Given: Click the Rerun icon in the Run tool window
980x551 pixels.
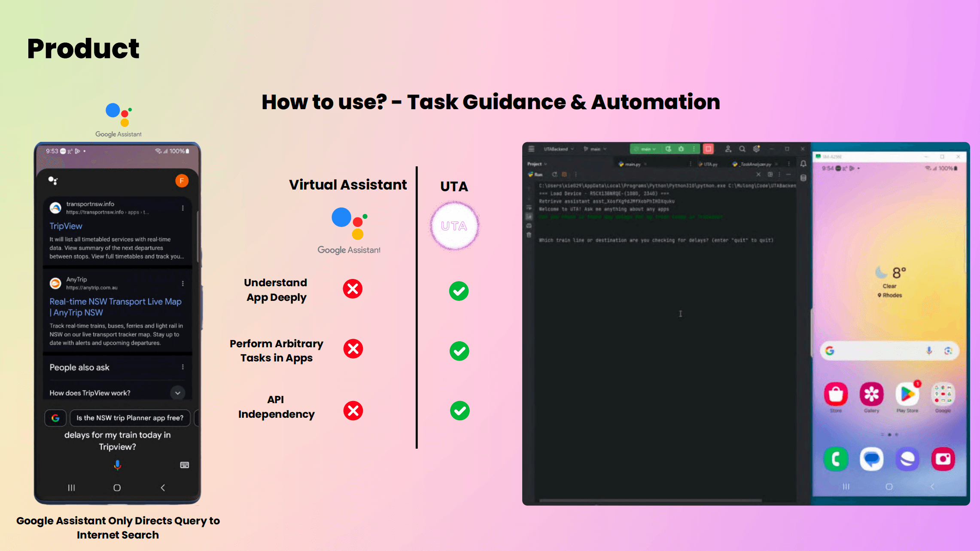Looking at the screenshot, I should (554, 174).
